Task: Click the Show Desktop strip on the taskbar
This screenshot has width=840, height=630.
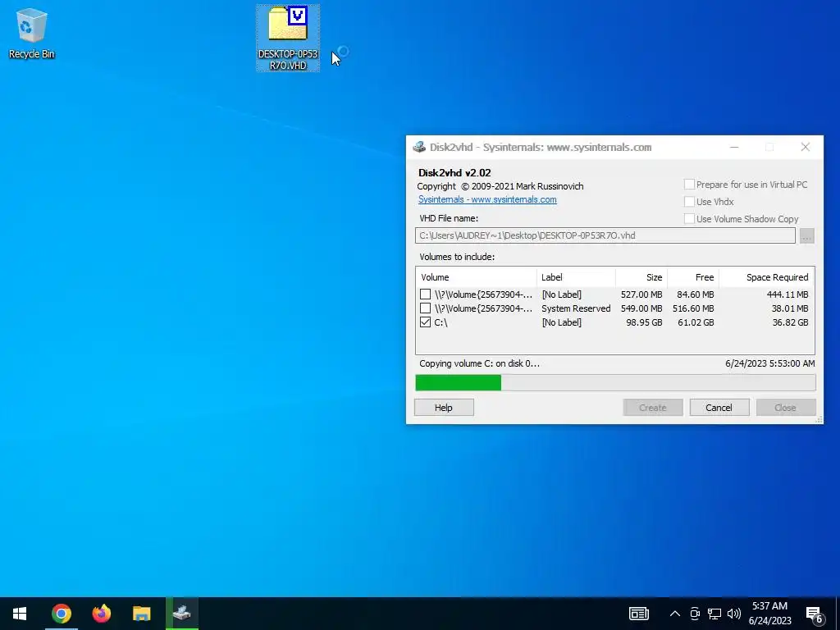Action: point(838,614)
